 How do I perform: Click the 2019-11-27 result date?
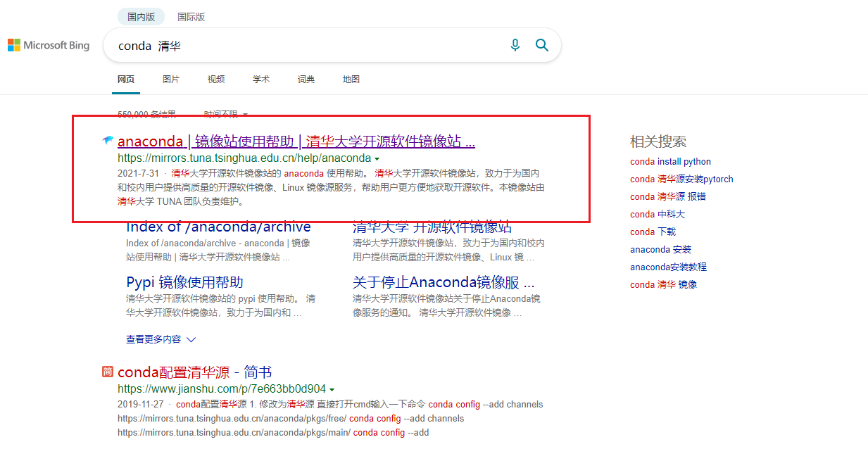tap(141, 405)
